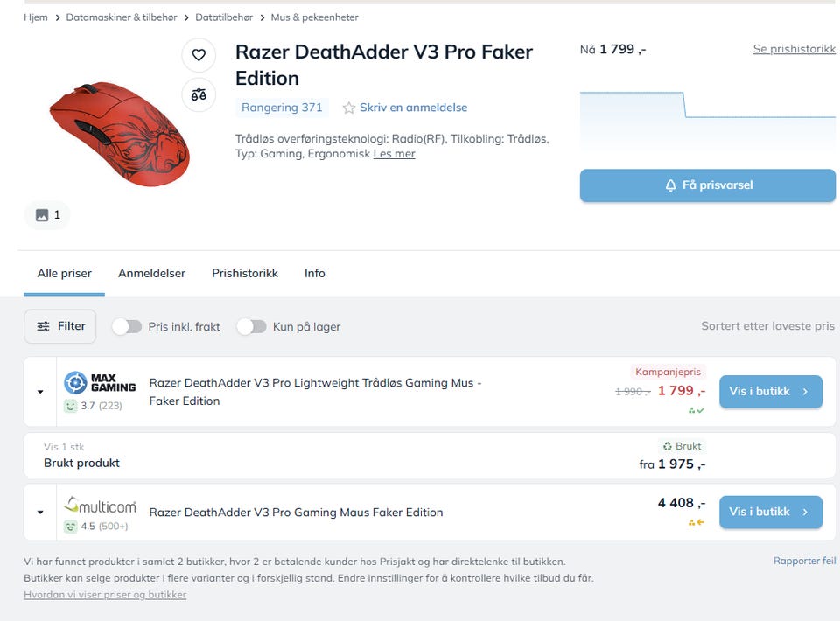The height and width of the screenshot is (621, 840).
Task: Enable the Kun på lager switch
Action: coord(251,326)
